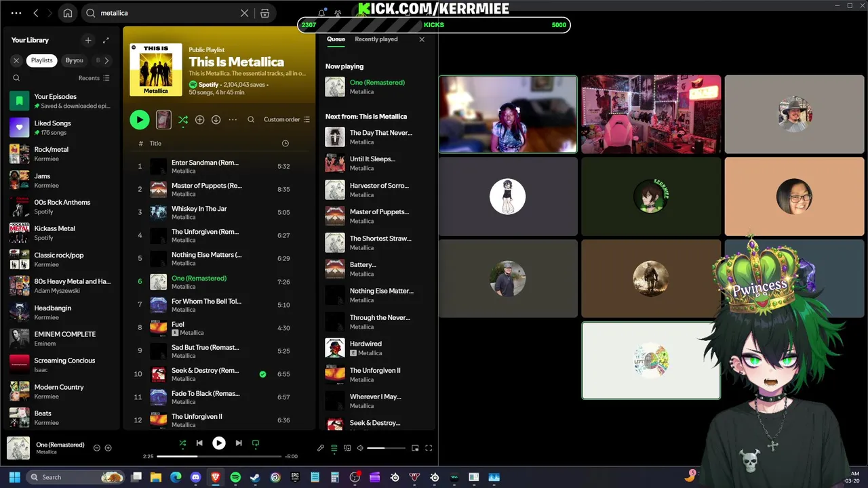Open the Kickass Metal playlist

pos(61,233)
